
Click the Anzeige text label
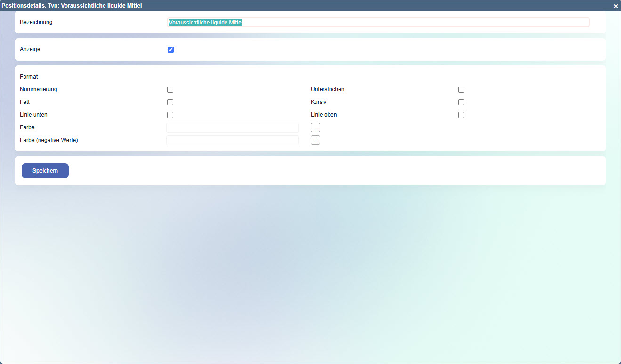point(30,49)
